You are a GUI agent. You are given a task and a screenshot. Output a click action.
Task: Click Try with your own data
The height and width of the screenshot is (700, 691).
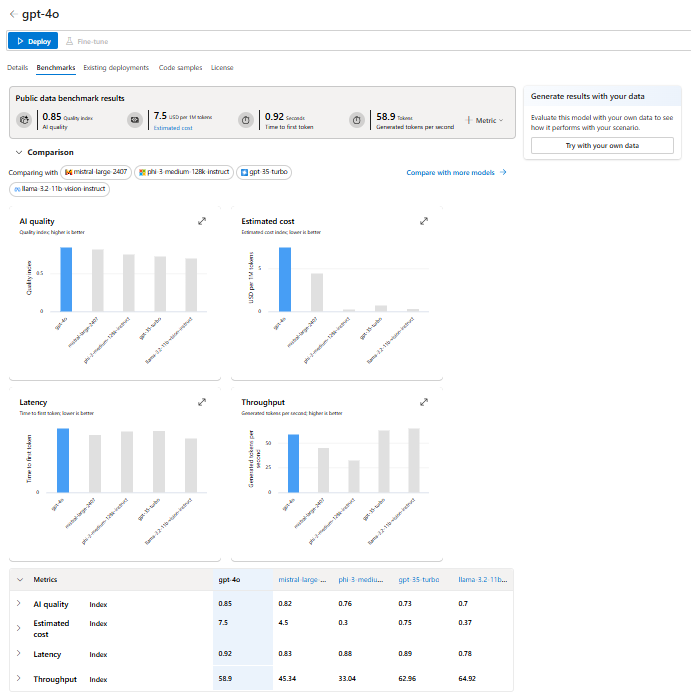(x=602, y=146)
